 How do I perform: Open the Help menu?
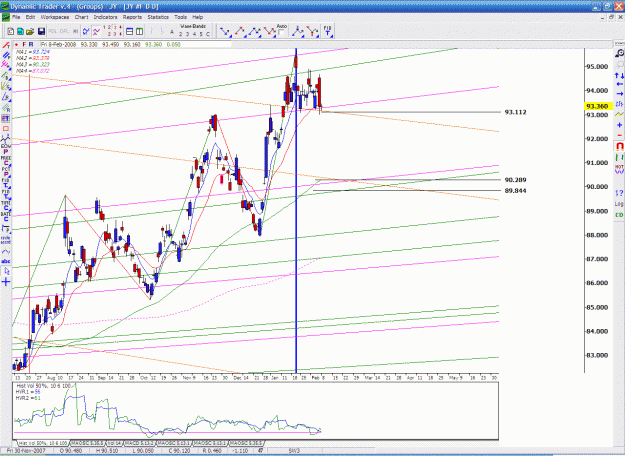pos(198,17)
